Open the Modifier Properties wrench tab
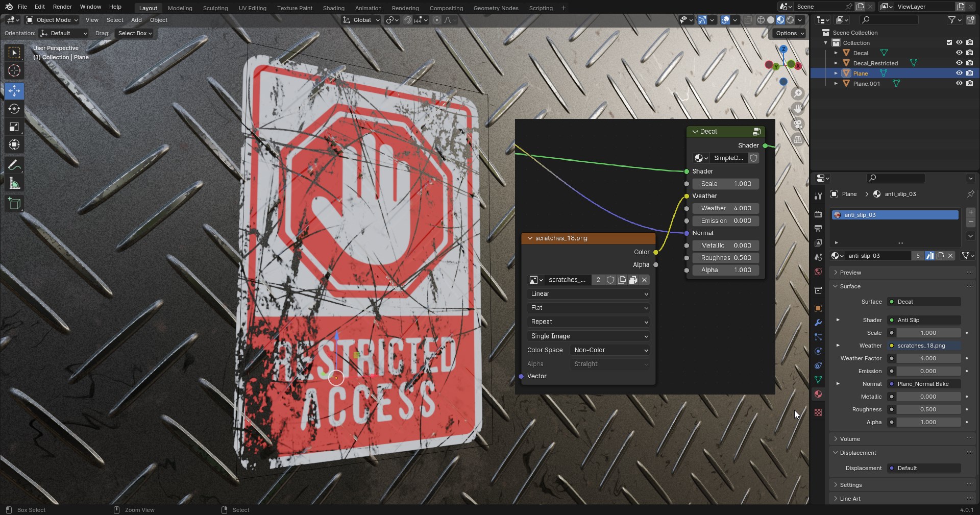980x515 pixels. point(818,323)
